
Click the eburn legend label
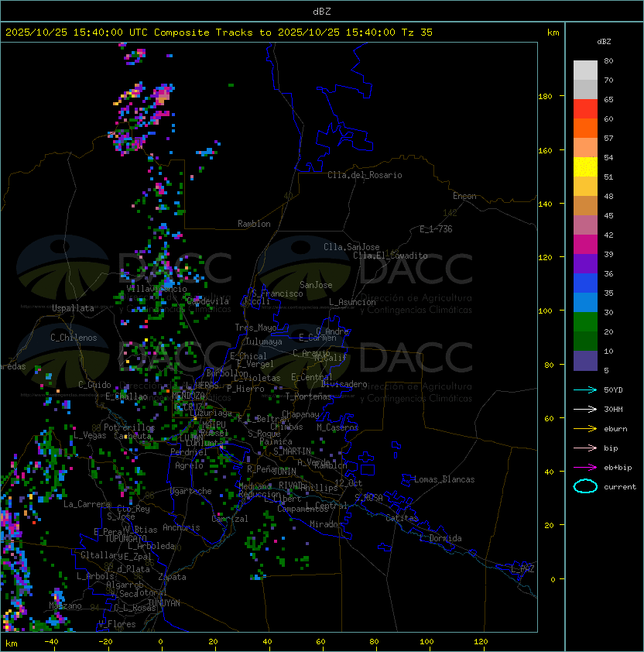pyautogui.click(x=615, y=429)
